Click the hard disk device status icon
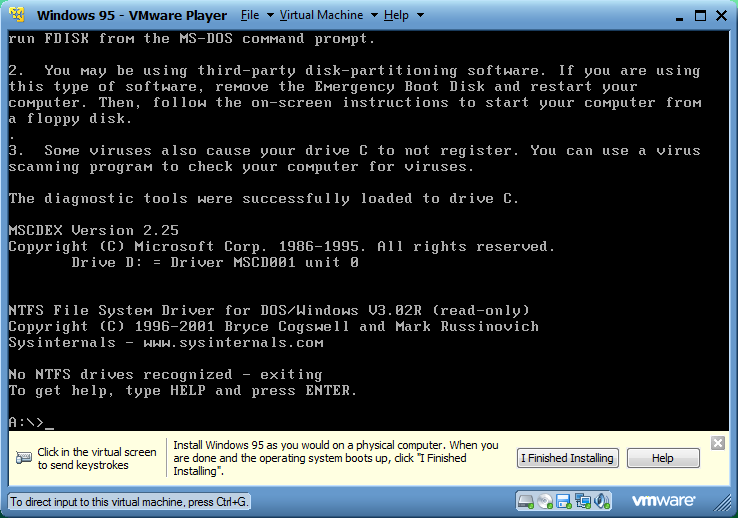This screenshot has width=738, height=518. click(x=526, y=502)
